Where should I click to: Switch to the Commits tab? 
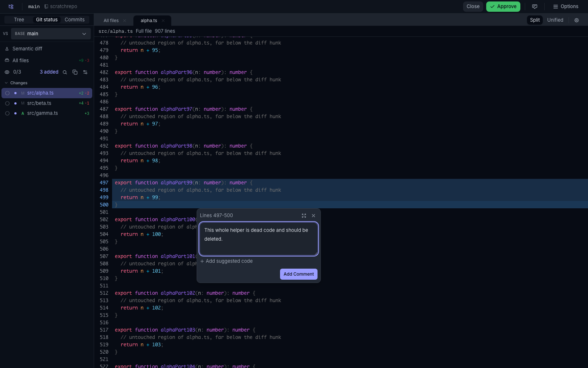point(75,20)
